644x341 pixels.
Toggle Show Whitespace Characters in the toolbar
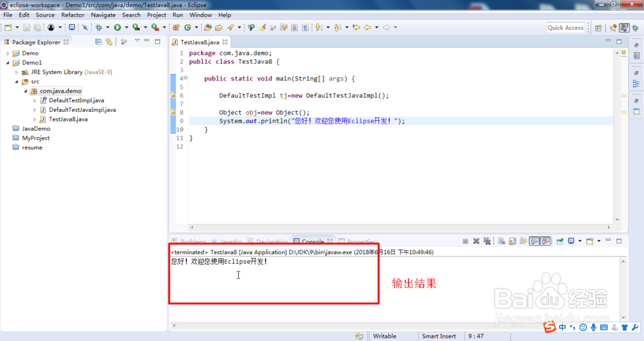click(305, 28)
